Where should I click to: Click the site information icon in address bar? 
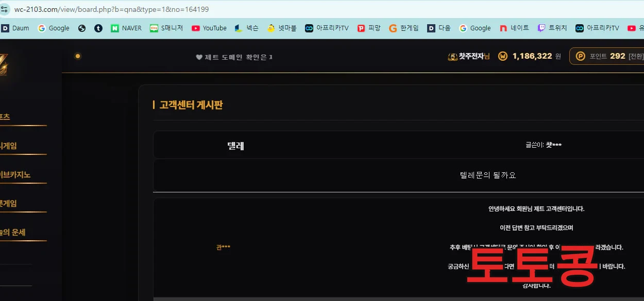pyautogui.click(x=4, y=9)
